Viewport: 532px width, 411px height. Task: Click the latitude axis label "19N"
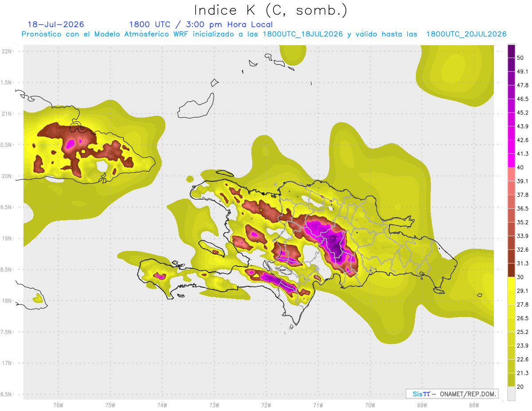[x=8, y=239]
